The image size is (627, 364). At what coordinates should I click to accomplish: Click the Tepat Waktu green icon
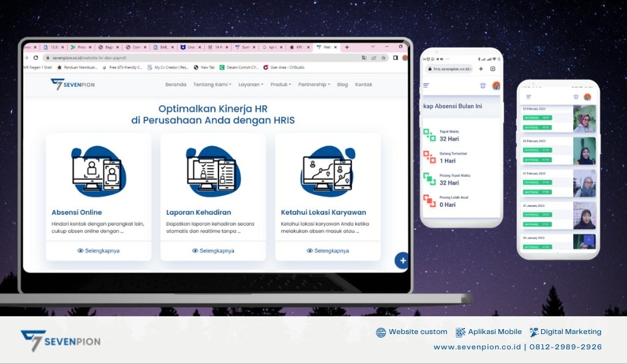coord(429,135)
